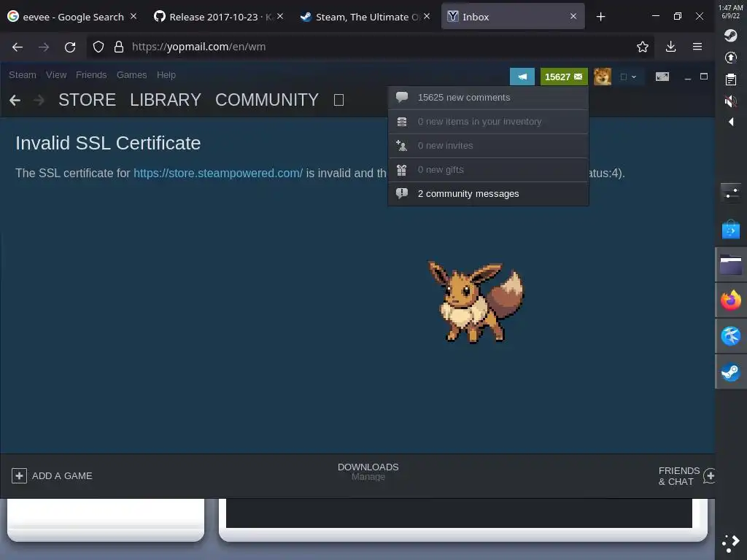The height and width of the screenshot is (560, 747).
Task: Open the STORE section
Action: tap(88, 100)
